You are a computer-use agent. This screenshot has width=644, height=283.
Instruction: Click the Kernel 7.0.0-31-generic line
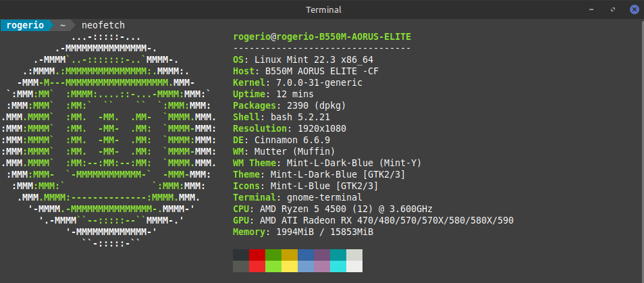tap(298, 82)
